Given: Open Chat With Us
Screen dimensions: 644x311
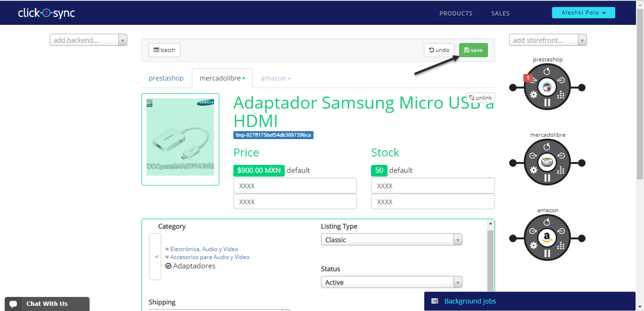Looking at the screenshot, I should click(x=47, y=304).
